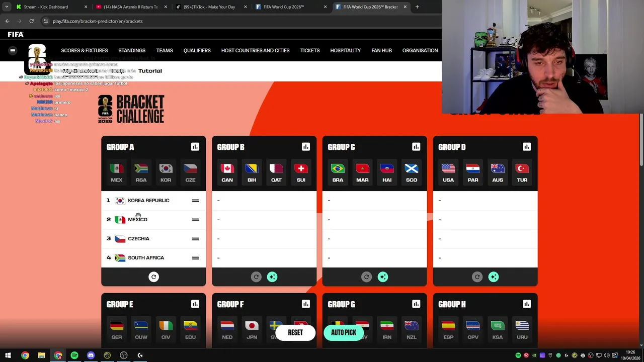Open Group E statistics chart icon
The image size is (644, 362).
195,304
